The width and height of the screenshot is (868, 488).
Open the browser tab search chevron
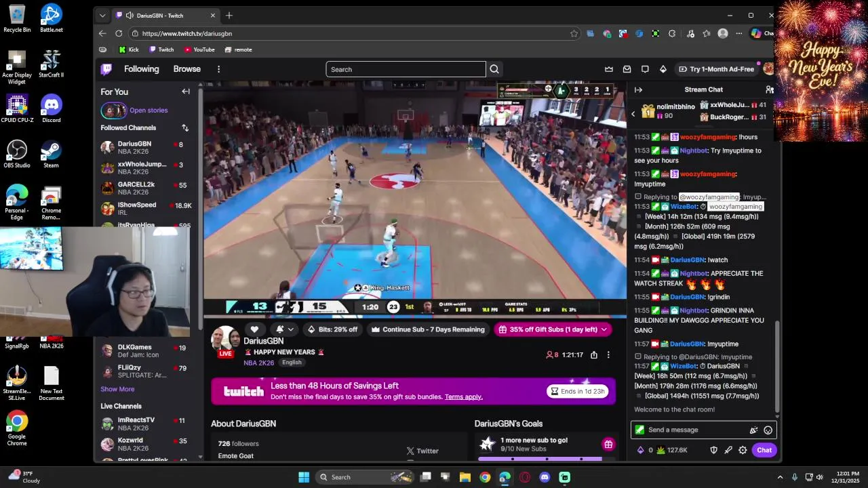(x=102, y=15)
